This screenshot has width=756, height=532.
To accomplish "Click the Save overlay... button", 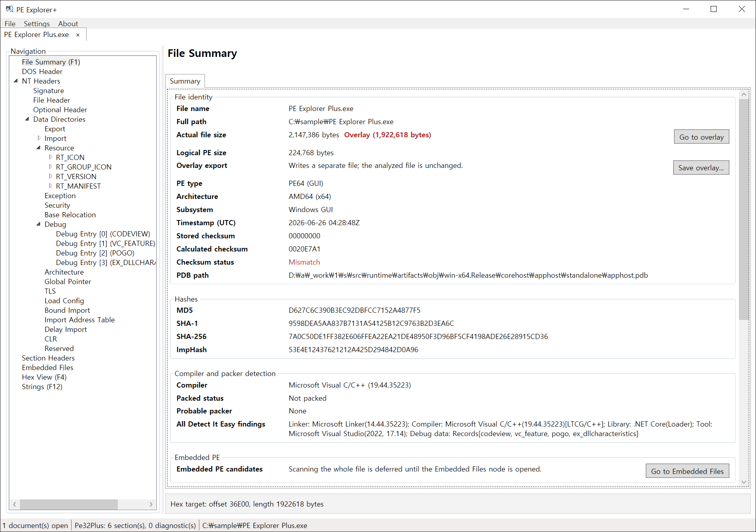I will (x=701, y=168).
